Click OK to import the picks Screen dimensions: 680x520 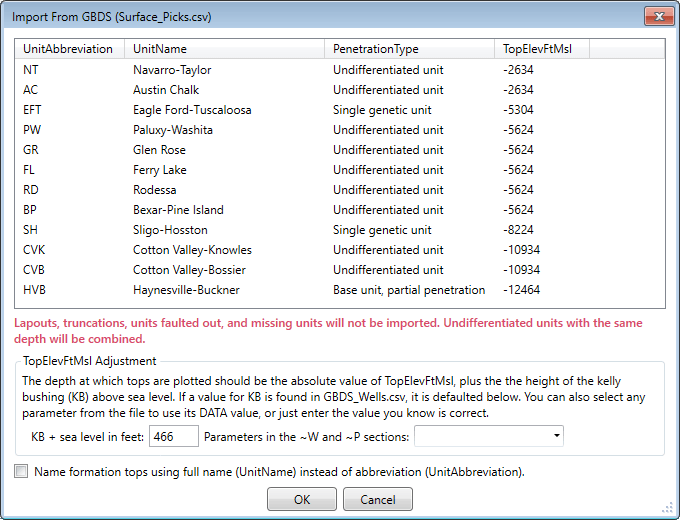[x=302, y=499]
